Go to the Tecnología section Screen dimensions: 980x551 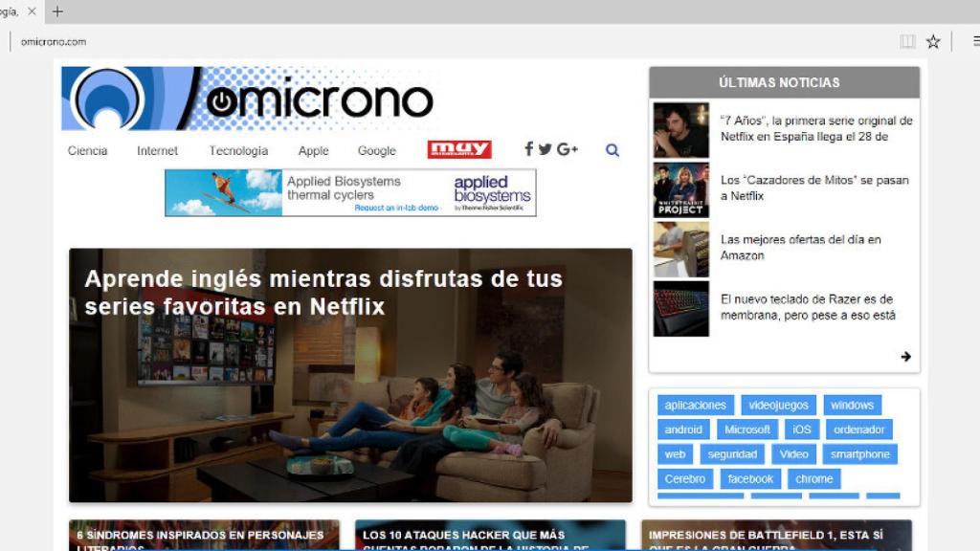[x=238, y=151]
